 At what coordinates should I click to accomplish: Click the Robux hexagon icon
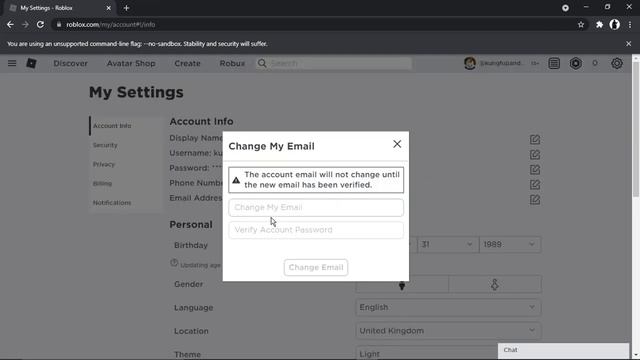click(576, 63)
